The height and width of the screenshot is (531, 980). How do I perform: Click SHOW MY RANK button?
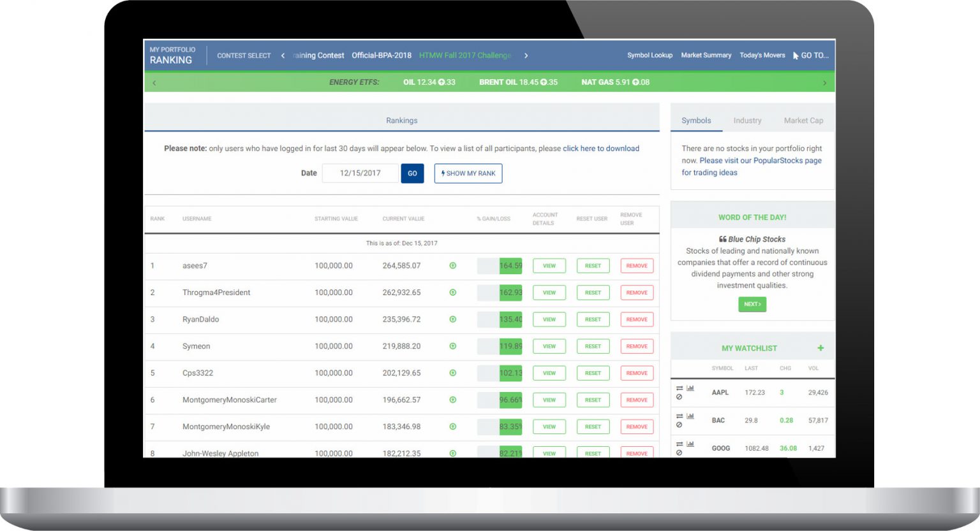pos(468,173)
